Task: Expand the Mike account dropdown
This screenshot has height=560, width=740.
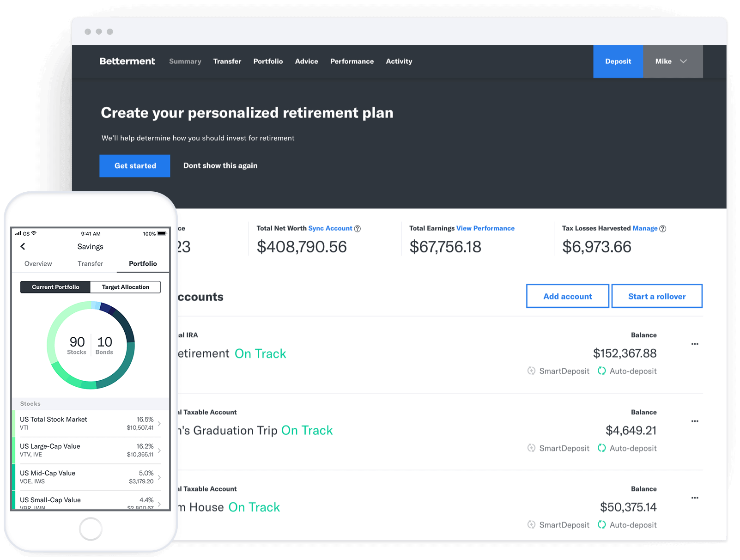Action: pyautogui.click(x=673, y=61)
